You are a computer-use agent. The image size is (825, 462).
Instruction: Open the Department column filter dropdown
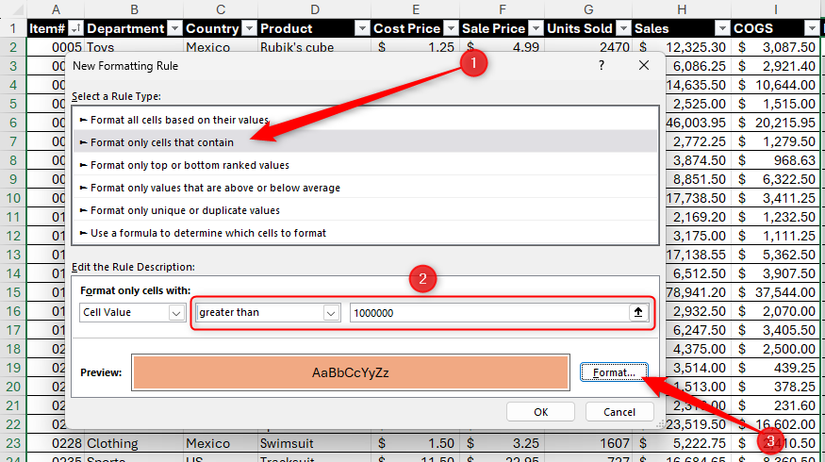tap(175, 28)
